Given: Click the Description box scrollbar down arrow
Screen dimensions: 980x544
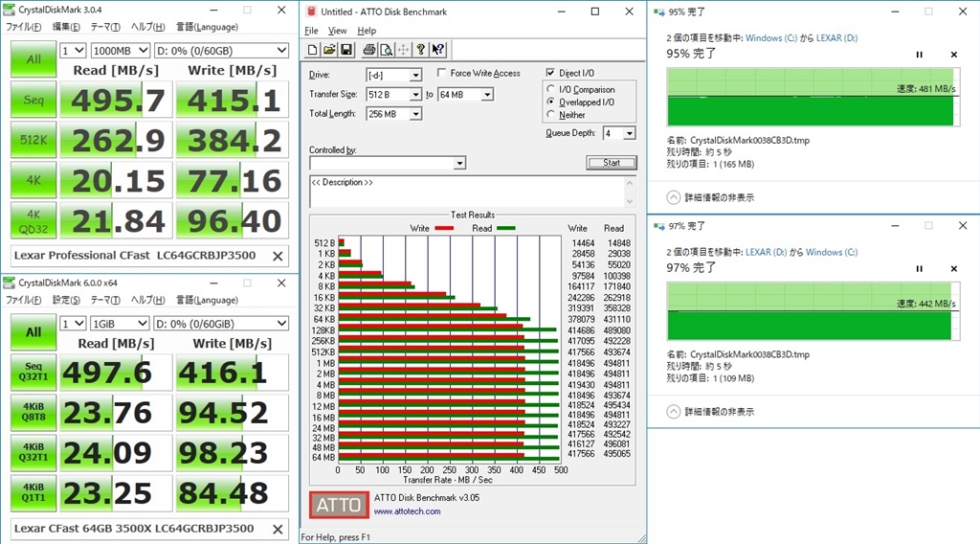Looking at the screenshot, I should pyautogui.click(x=630, y=201).
